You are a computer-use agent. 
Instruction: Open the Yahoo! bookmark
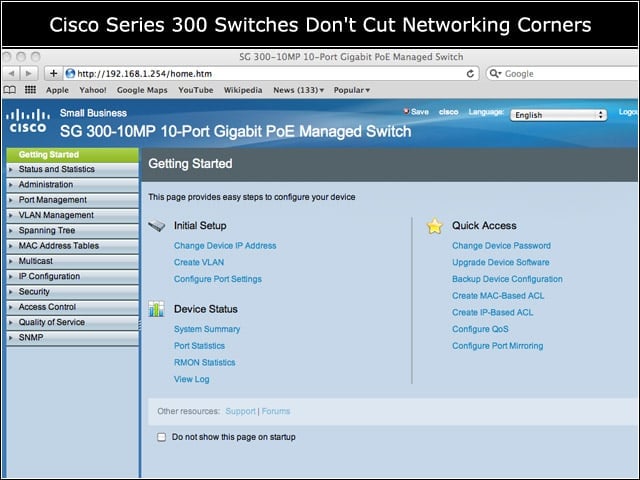click(x=93, y=90)
